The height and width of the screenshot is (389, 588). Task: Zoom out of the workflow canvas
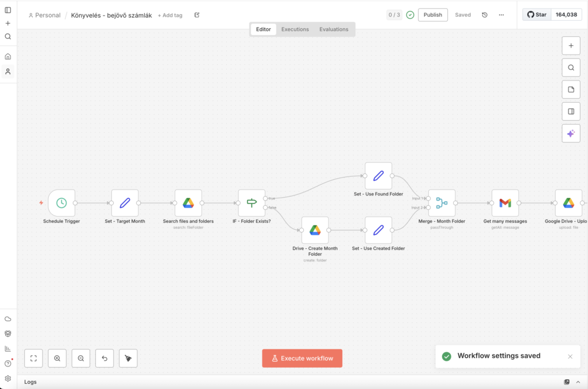[x=80, y=358]
